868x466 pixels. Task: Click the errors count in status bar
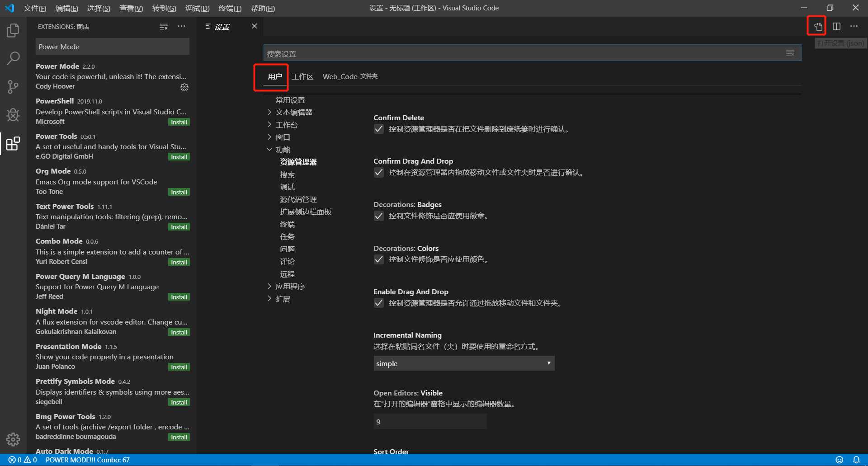tap(15, 460)
